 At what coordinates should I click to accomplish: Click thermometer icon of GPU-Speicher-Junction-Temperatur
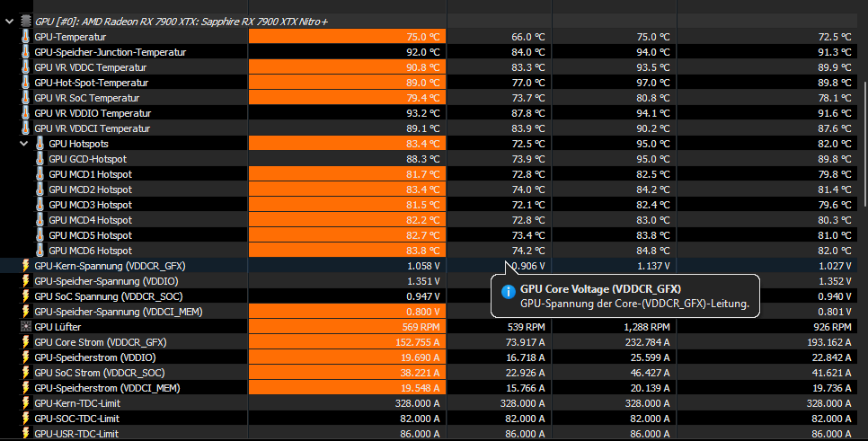click(x=25, y=52)
